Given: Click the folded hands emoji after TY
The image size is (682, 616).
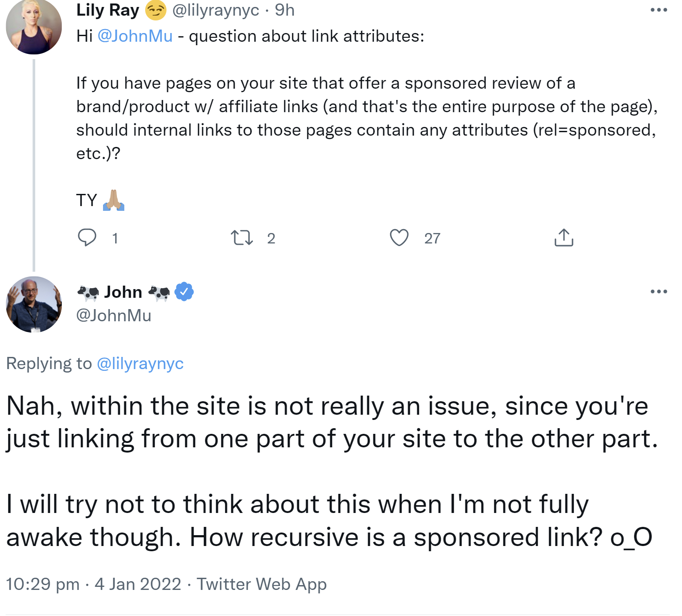Looking at the screenshot, I should 114,200.
